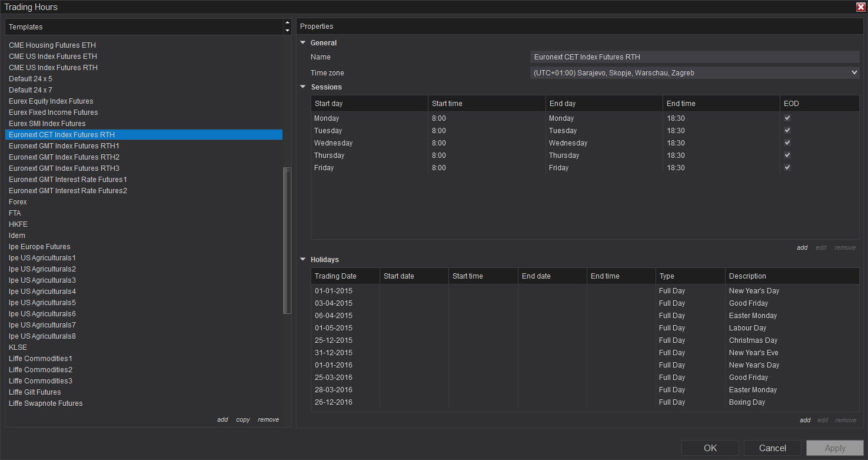868x460 pixels.
Task: Collapse the Sessions section
Action: click(x=303, y=87)
